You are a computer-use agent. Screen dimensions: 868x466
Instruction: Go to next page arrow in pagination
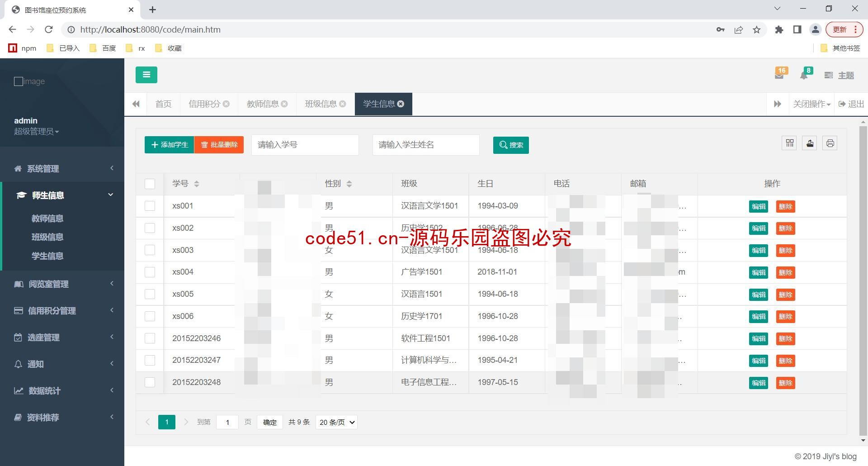click(186, 422)
